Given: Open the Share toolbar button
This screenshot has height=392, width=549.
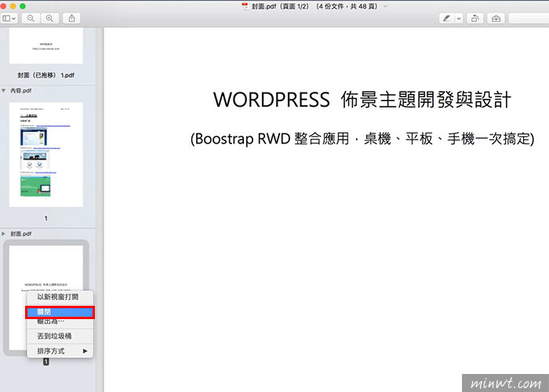Looking at the screenshot, I should 72,18.
